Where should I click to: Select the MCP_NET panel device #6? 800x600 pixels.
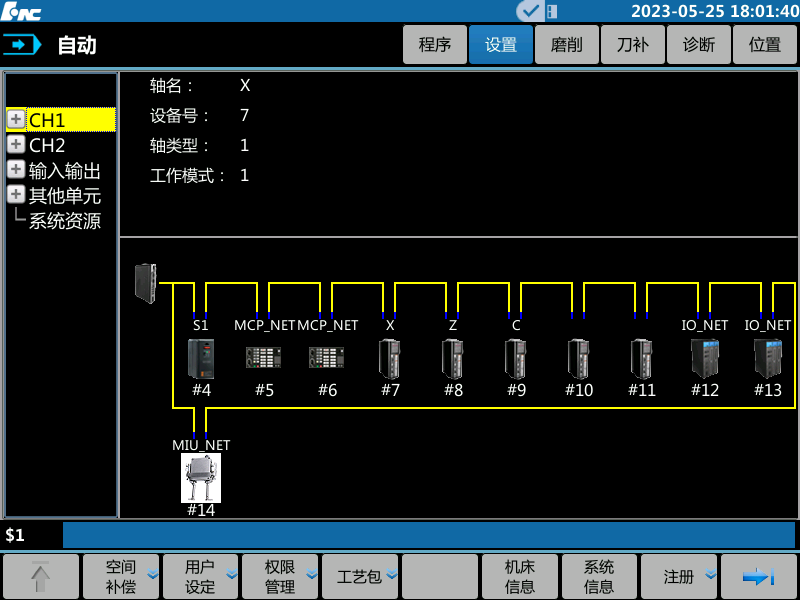point(327,358)
